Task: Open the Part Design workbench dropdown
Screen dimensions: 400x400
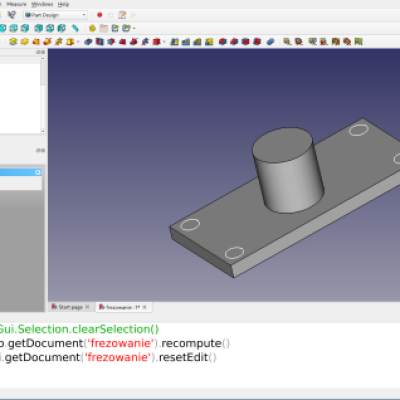Action: [56, 15]
